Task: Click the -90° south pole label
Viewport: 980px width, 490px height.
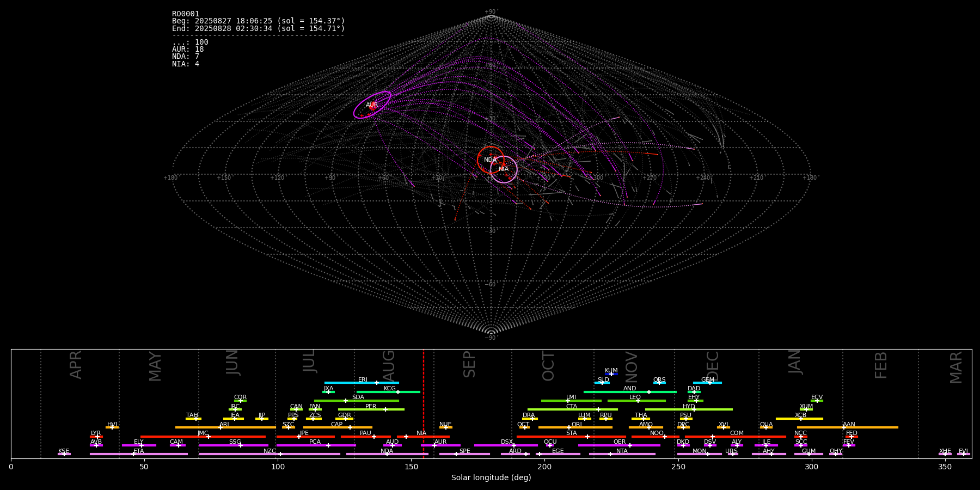Action: 491,338
